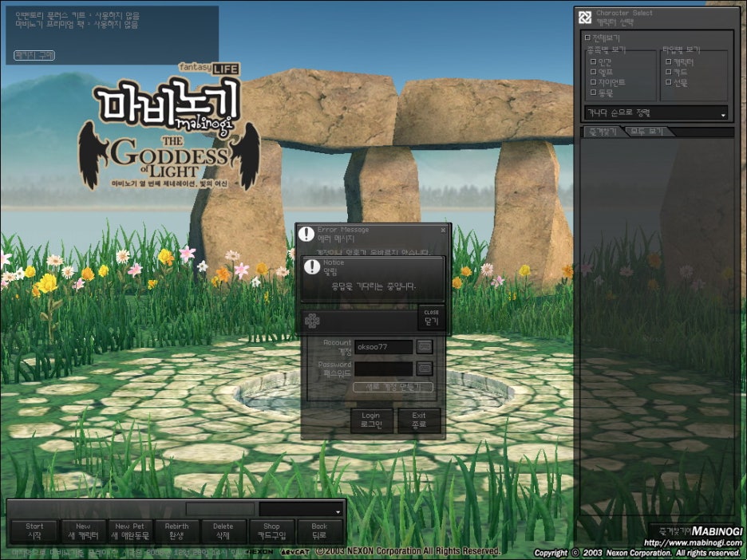747x560 pixels.
Task: Focus the Password input field
Action: pyautogui.click(x=384, y=368)
